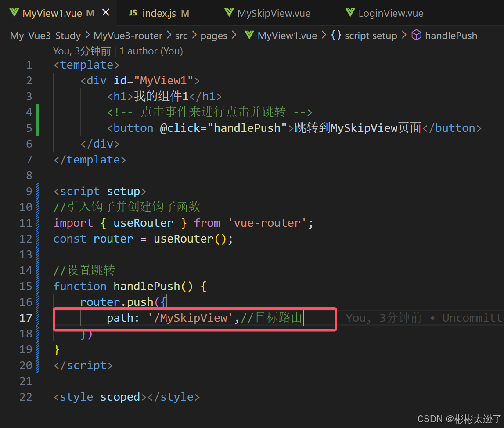Viewport: 504px width, 428px height.
Task: Open My_Vue3_Study breadcrumb
Action: tap(45, 36)
